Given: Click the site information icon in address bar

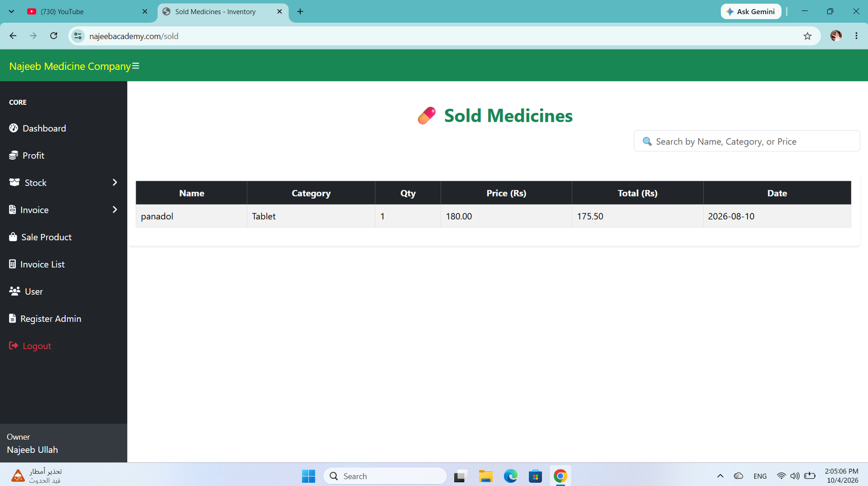Looking at the screenshot, I should click(78, 36).
